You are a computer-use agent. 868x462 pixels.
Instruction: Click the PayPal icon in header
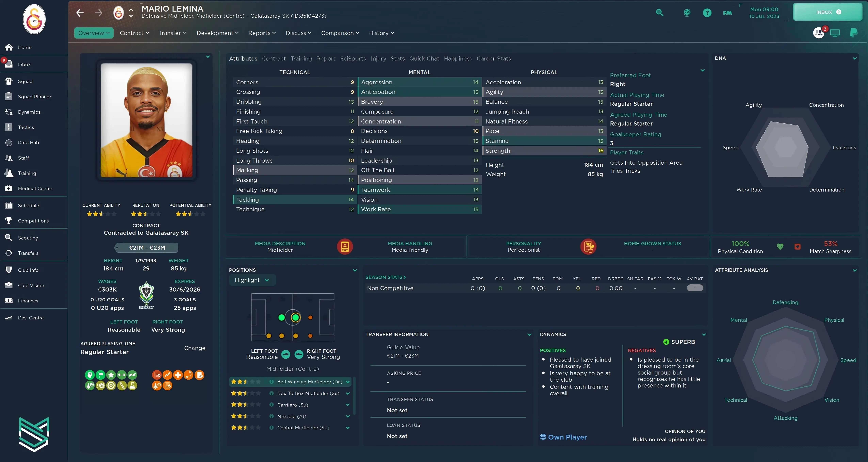pyautogui.click(x=854, y=33)
